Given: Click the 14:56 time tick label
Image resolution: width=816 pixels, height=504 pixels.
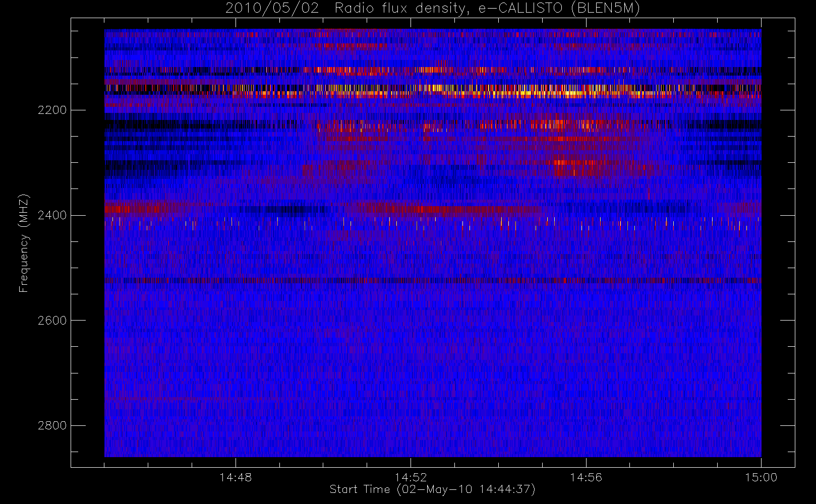Looking at the screenshot, I should (x=586, y=477).
